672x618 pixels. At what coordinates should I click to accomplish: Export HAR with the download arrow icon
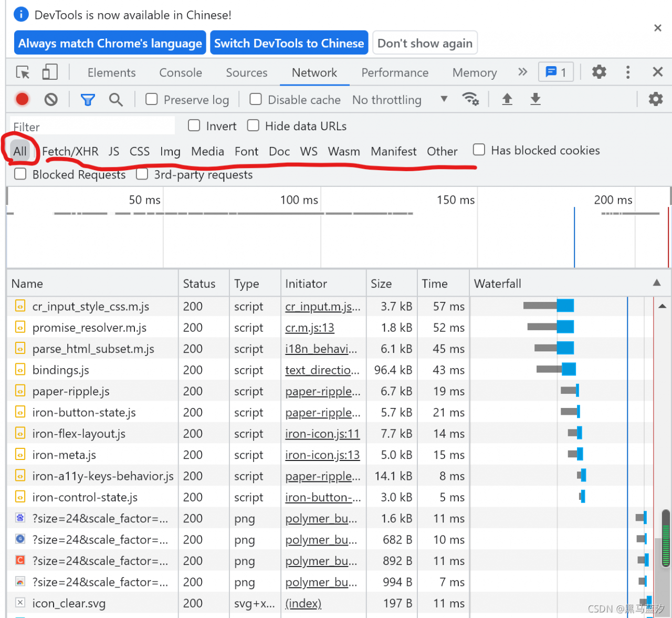(x=535, y=99)
